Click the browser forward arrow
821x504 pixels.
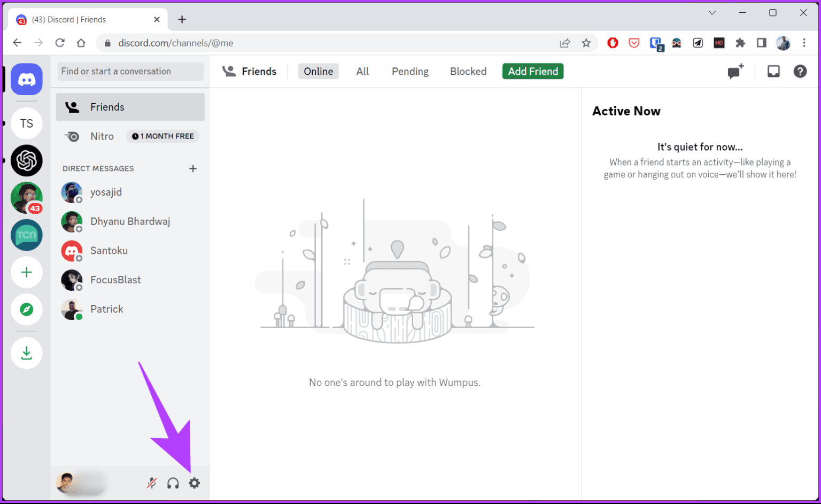38,43
